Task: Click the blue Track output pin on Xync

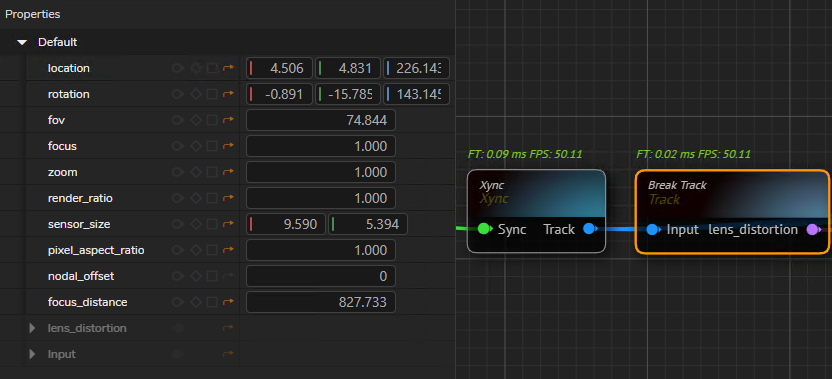Action: point(590,229)
